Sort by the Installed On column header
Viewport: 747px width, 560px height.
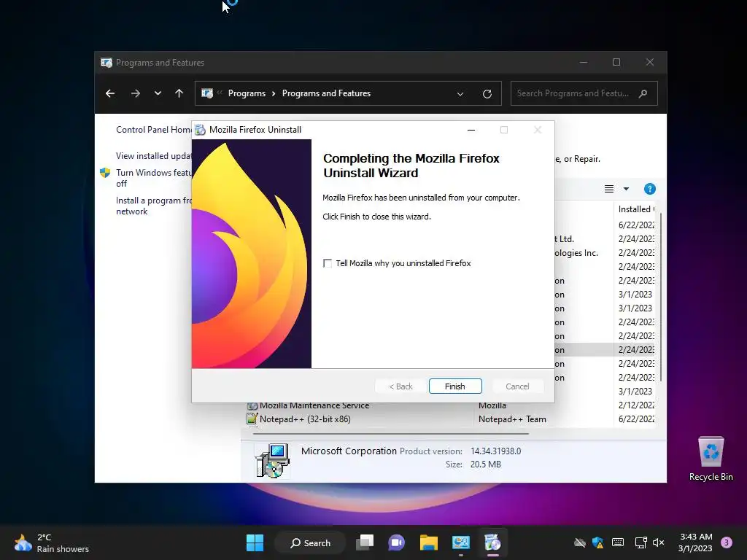pos(635,209)
